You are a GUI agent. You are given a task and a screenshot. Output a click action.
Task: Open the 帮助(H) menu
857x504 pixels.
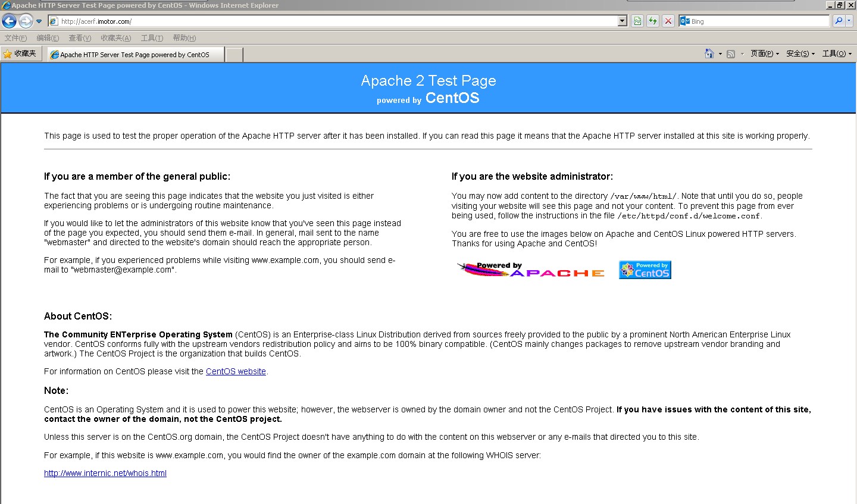[x=184, y=38]
